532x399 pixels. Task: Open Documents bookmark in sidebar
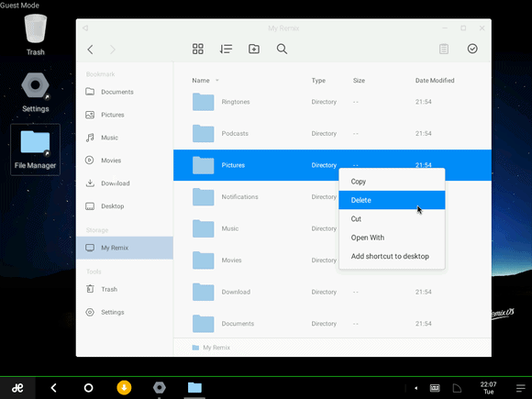click(x=125, y=92)
